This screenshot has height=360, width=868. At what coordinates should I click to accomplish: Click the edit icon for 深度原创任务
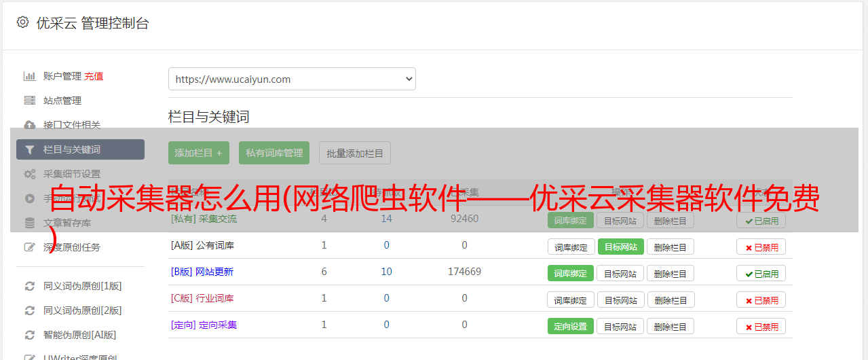[30, 247]
